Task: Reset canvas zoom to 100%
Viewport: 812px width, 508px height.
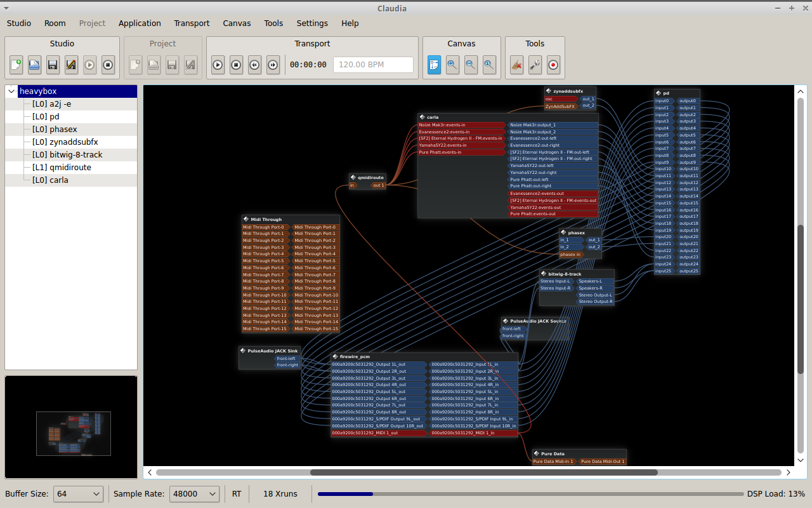Action: (489, 64)
